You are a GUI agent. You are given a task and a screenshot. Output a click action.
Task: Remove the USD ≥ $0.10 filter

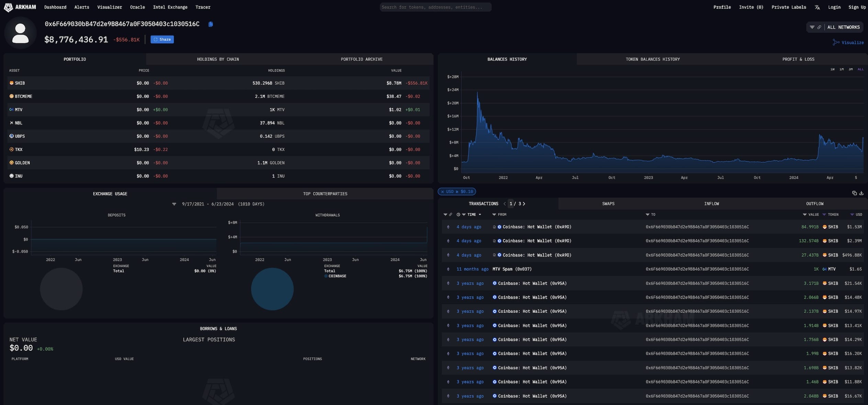(x=443, y=192)
